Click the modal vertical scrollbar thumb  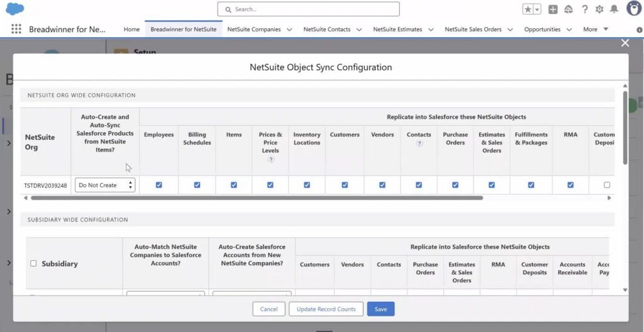pyautogui.click(x=625, y=128)
